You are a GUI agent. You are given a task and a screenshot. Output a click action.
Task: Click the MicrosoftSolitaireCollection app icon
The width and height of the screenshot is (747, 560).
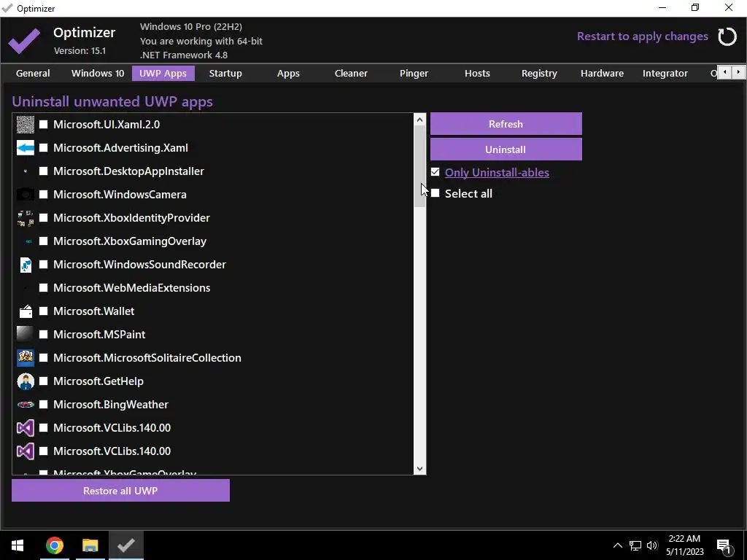26,358
